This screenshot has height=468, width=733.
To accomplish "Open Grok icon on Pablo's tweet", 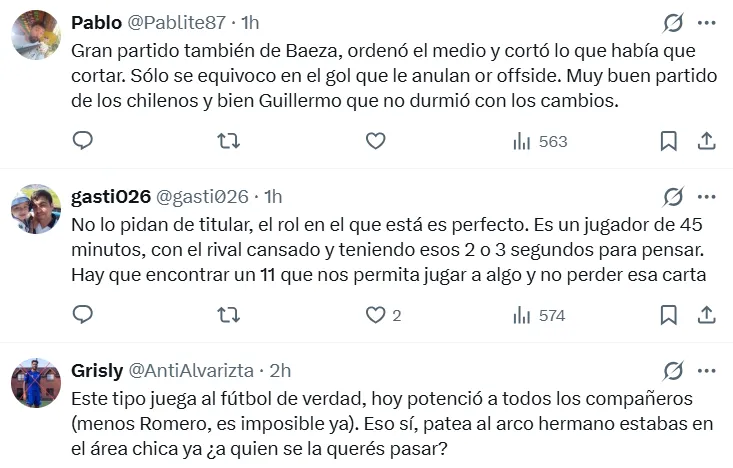I will [674, 23].
